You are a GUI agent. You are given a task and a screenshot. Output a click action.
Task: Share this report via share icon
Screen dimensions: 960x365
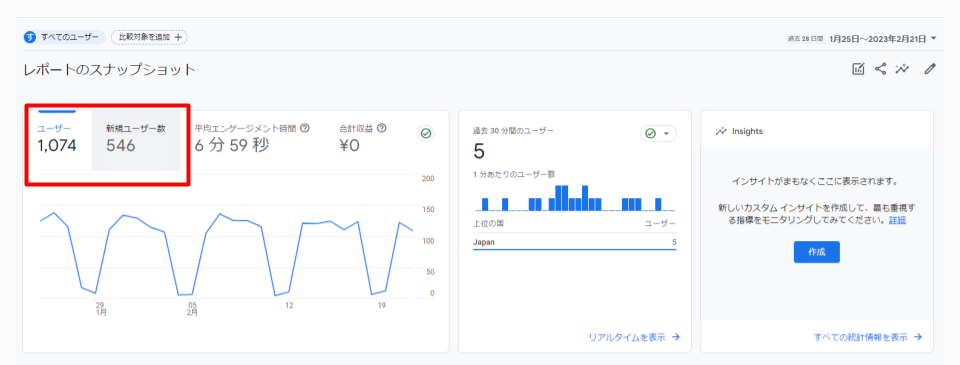click(880, 69)
